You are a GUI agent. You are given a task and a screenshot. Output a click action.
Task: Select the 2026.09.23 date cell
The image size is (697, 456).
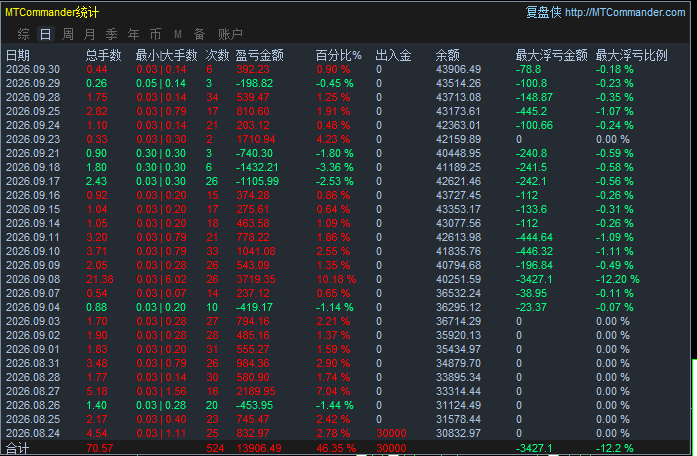click(x=33, y=139)
